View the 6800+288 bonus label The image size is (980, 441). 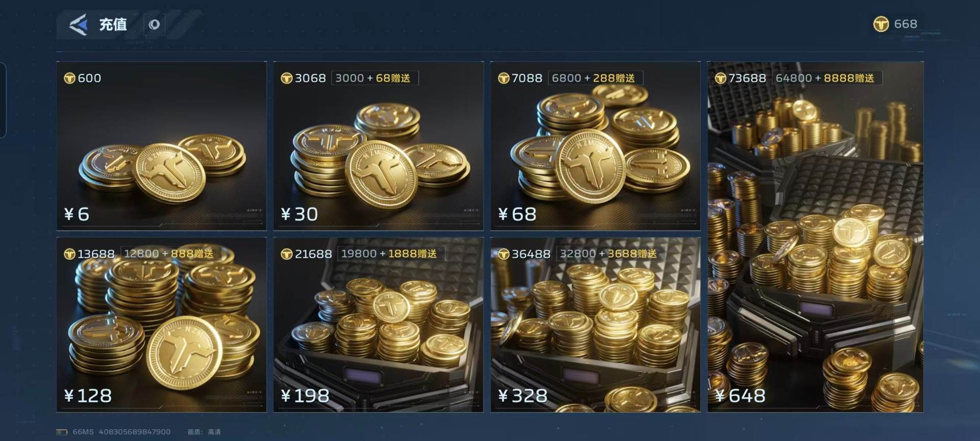[594, 78]
